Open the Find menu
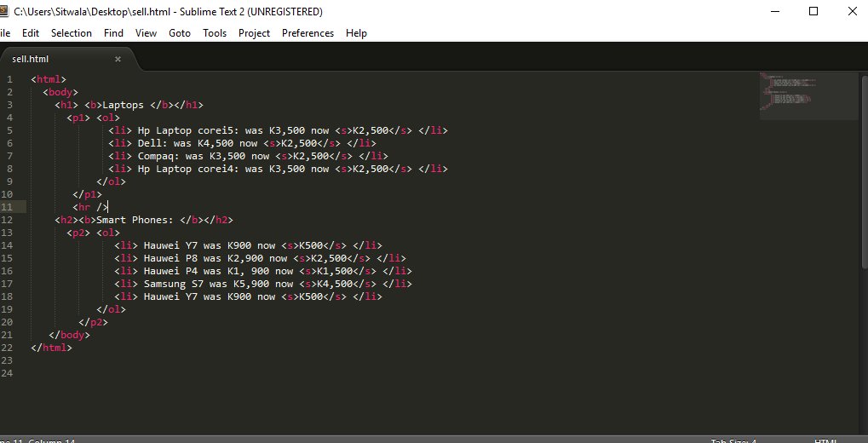The image size is (868, 443). point(113,33)
